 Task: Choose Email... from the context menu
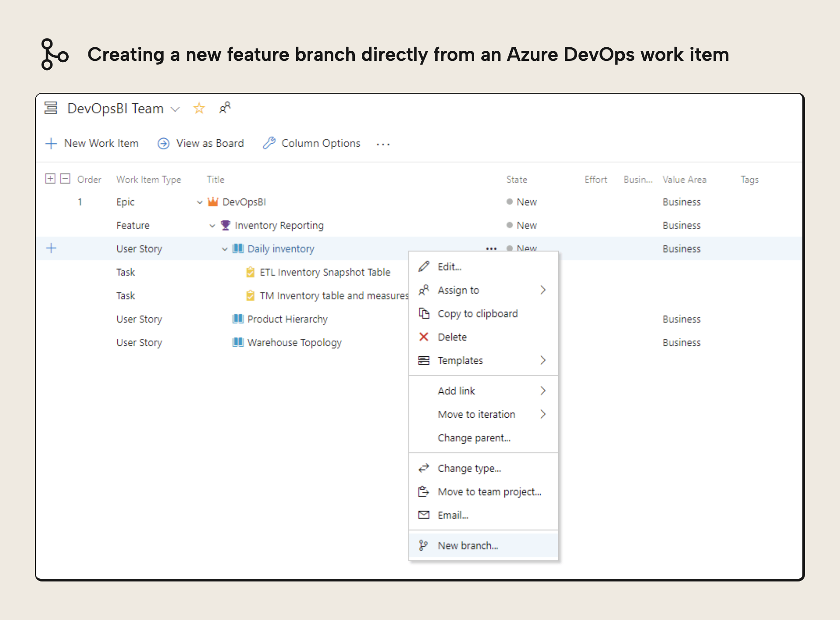(x=483, y=515)
